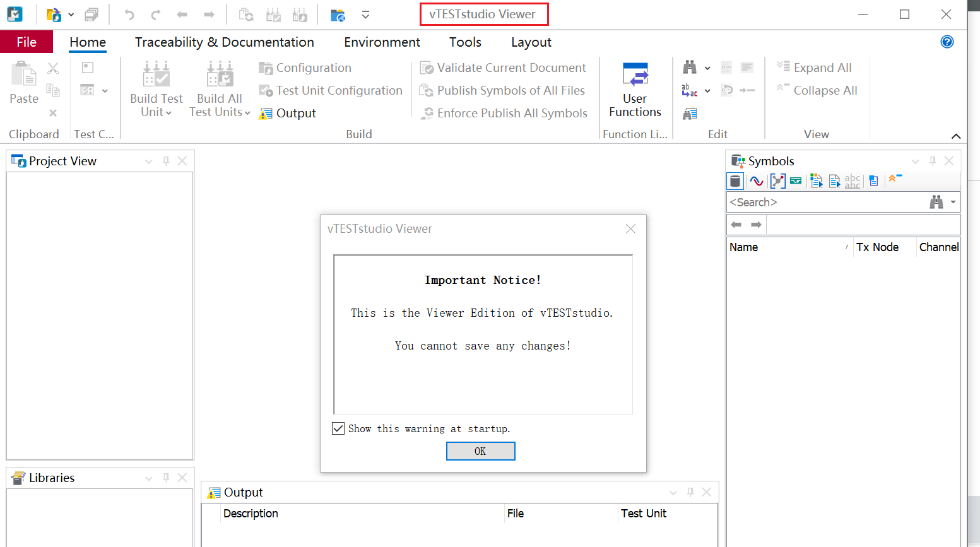This screenshot has height=547, width=980.
Task: Uncheck 'Show this warning at startup'
Action: [338, 428]
